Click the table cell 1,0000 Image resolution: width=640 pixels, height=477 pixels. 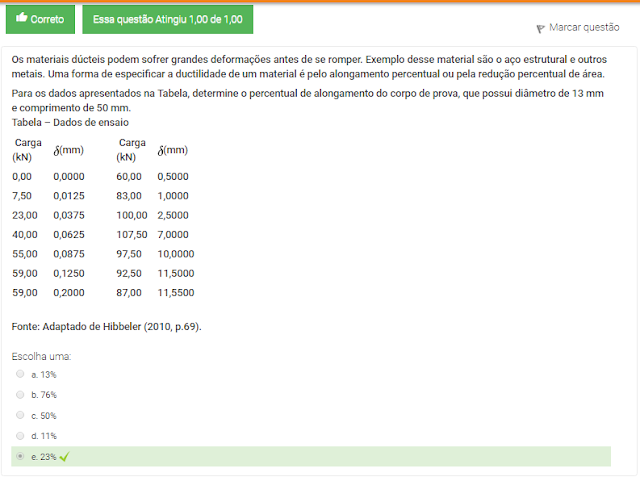(x=173, y=196)
